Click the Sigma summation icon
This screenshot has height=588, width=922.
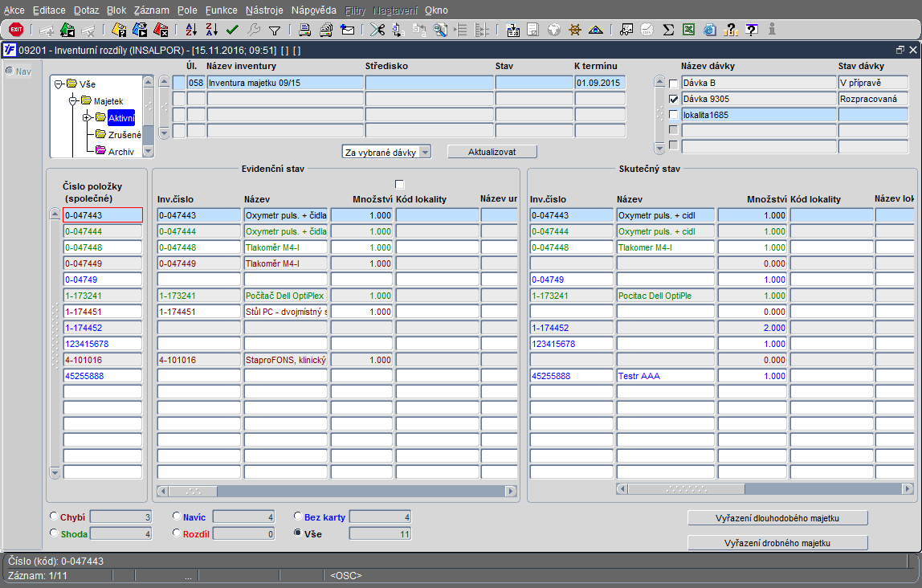coord(668,30)
